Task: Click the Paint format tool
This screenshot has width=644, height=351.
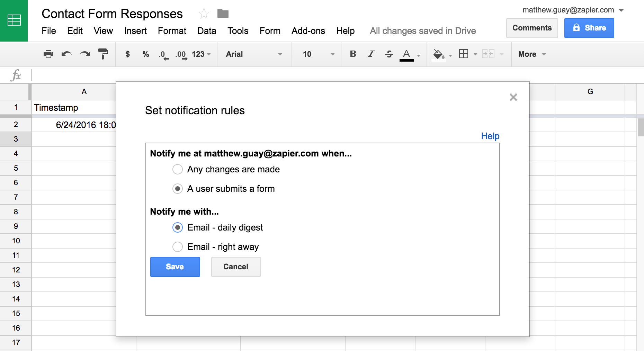Action: tap(102, 54)
